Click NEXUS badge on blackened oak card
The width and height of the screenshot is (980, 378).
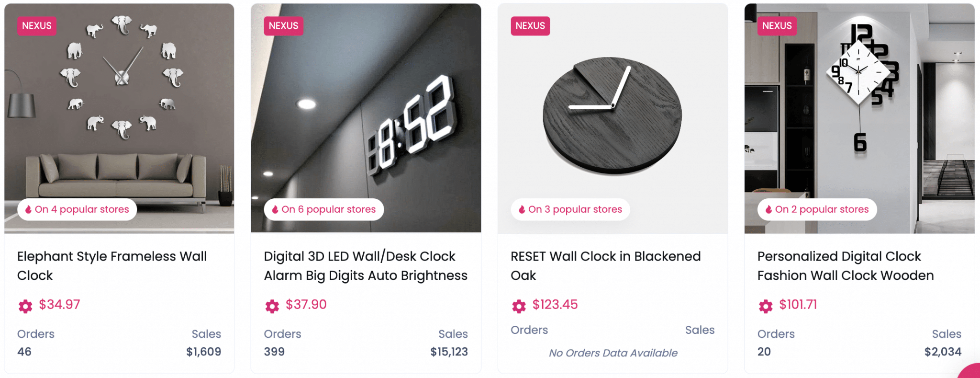point(530,26)
